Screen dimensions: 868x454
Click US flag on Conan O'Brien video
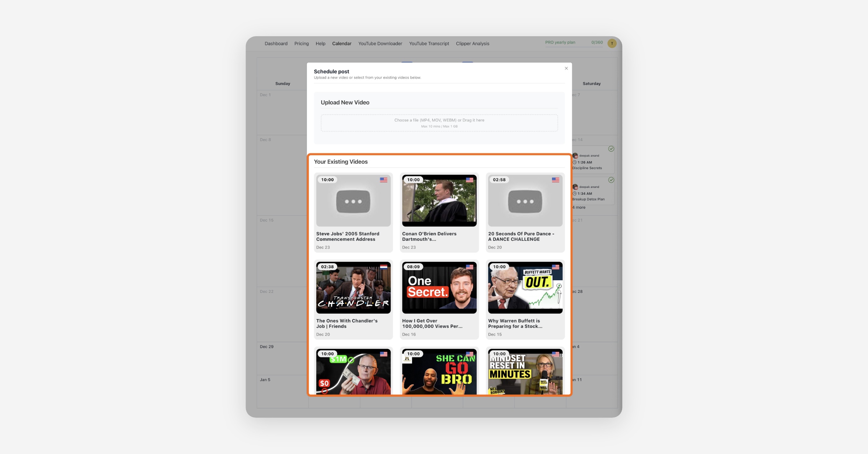point(469,180)
